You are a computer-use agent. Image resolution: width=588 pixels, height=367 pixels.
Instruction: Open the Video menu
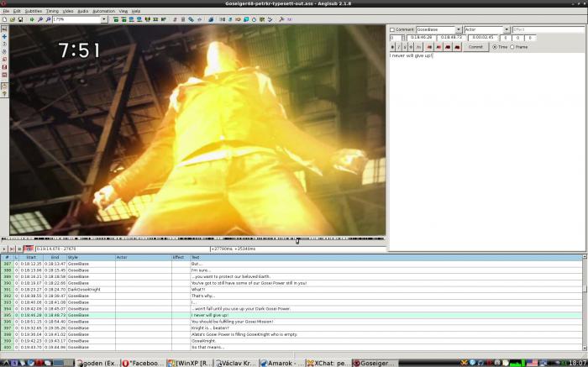coord(68,11)
